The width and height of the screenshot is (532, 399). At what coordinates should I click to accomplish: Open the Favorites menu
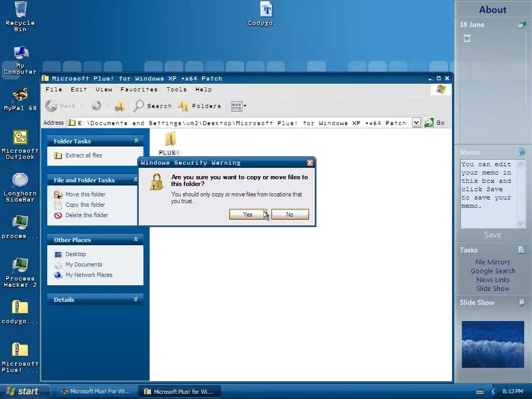[x=139, y=89]
